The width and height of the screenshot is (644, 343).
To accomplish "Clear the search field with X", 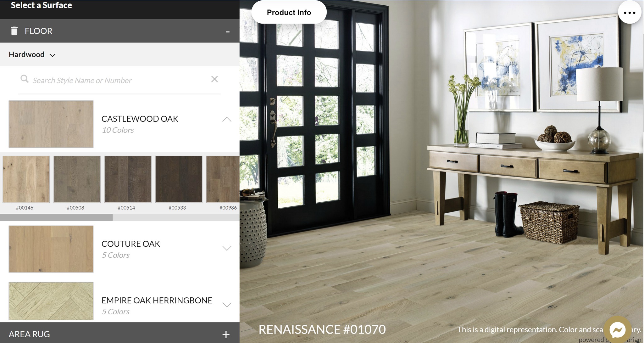I will [214, 79].
